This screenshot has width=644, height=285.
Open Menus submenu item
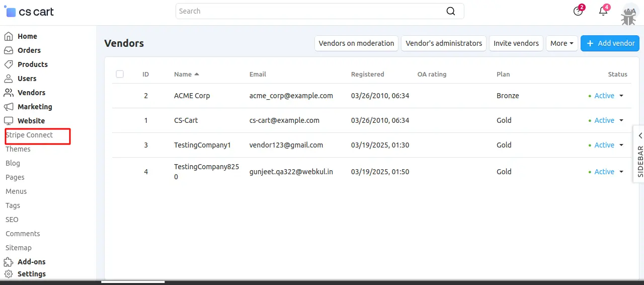16,191
